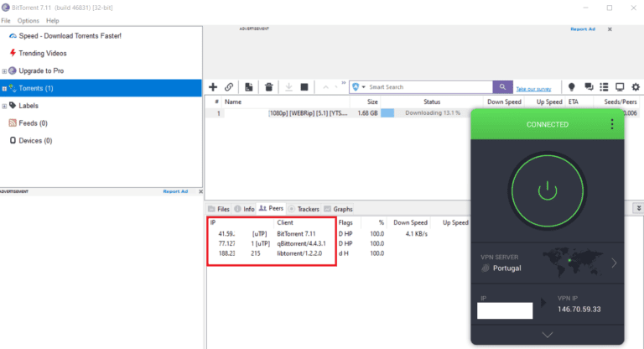Expand the toolbar overflow chevrons
Viewport: 644px width, 349px height.
(x=343, y=83)
